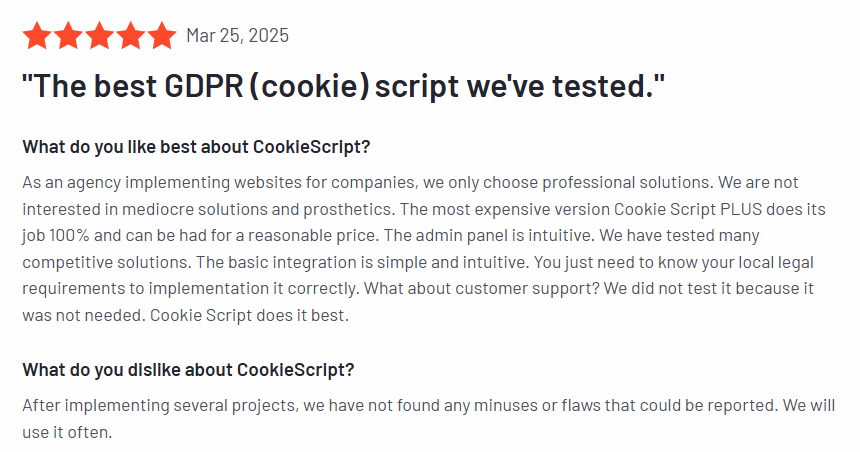Click "Cookie Script PLUS" in the review text
The width and height of the screenshot is (860, 452).
(x=679, y=210)
